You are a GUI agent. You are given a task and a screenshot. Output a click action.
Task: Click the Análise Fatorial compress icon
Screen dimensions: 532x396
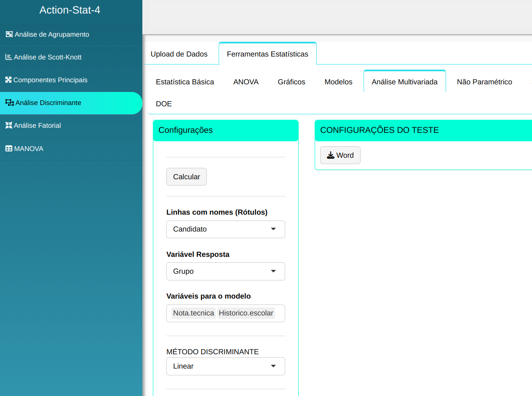8,125
